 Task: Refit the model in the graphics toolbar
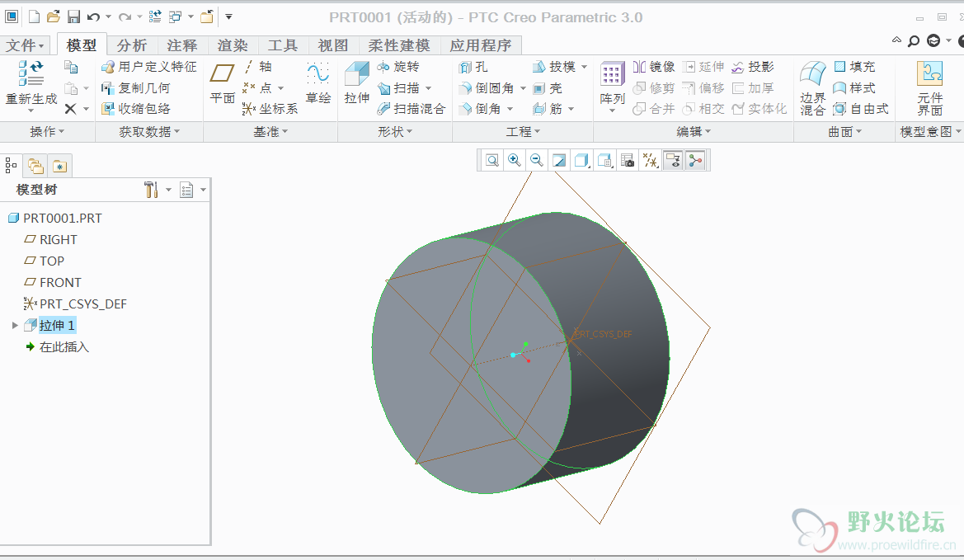click(492, 161)
